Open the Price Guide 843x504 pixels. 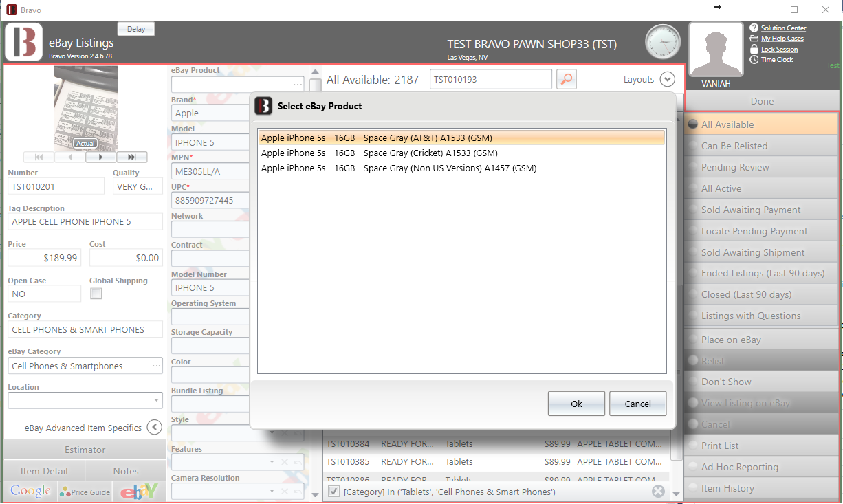[85, 492]
